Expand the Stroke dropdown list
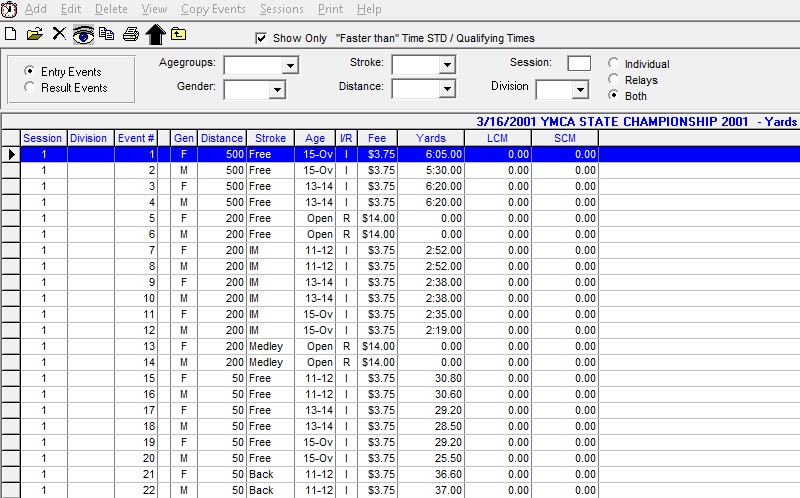800x498 pixels. [x=448, y=66]
